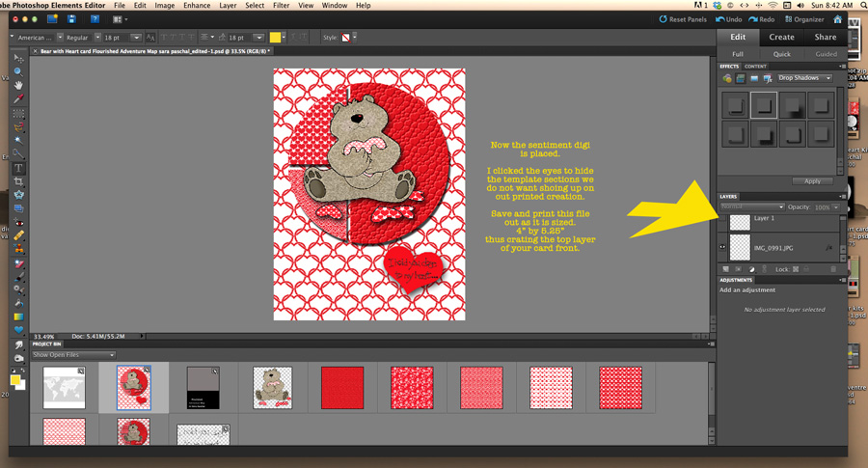Open the font family dropdown
This screenshot has width=868, height=468.
pyautogui.click(x=60, y=38)
